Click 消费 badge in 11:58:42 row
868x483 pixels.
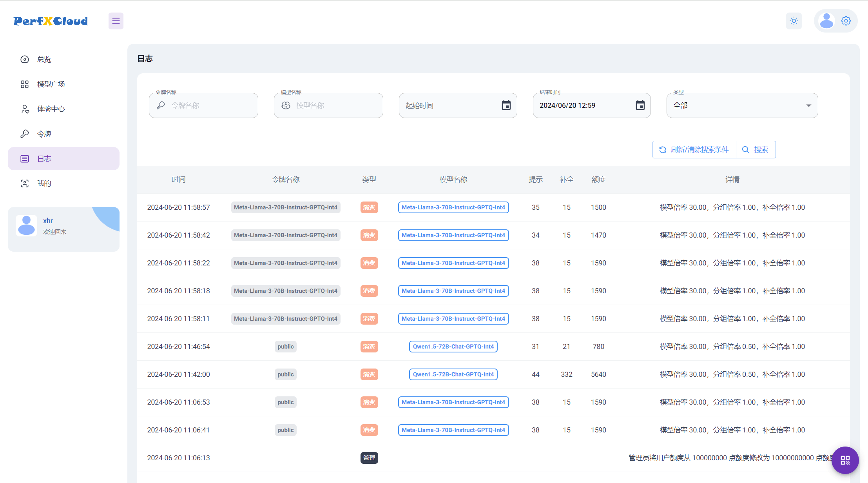coord(369,235)
